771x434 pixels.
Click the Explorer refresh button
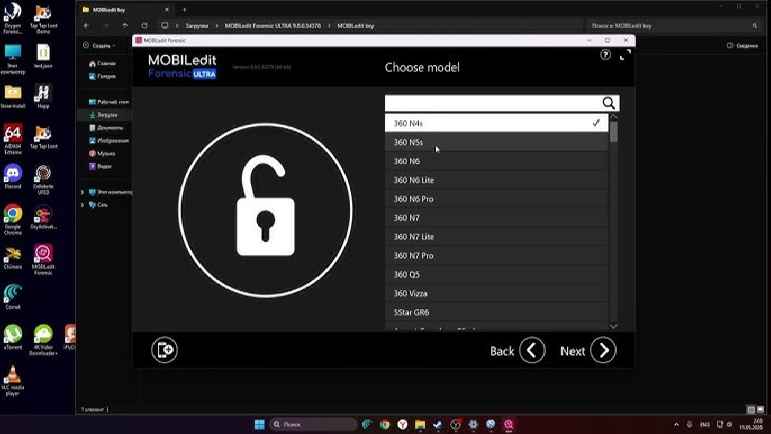[145, 26]
